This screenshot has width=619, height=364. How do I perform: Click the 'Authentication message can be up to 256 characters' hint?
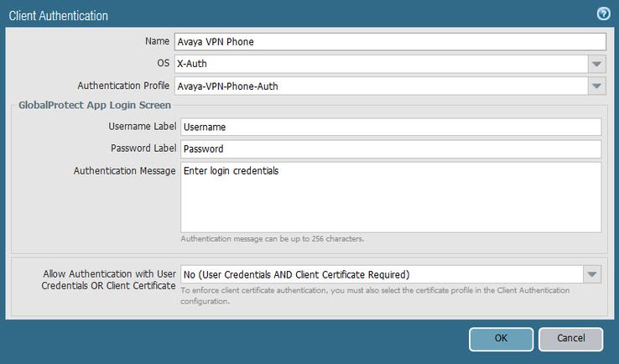click(x=273, y=239)
